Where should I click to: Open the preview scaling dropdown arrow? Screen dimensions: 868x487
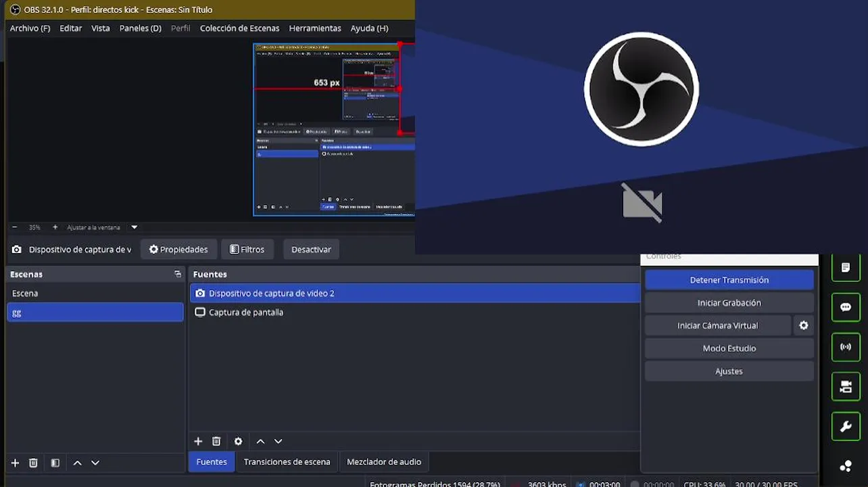(134, 227)
